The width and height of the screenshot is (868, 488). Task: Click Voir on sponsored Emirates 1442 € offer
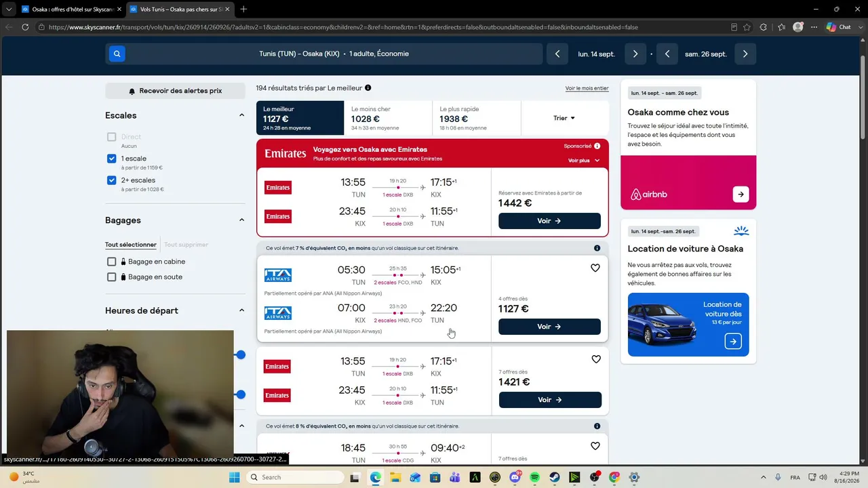click(x=549, y=221)
